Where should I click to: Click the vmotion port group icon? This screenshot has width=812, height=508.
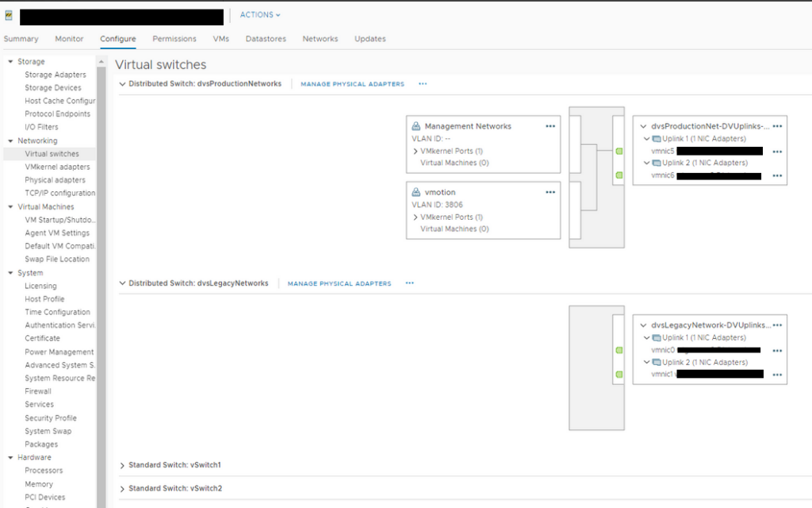[416, 192]
